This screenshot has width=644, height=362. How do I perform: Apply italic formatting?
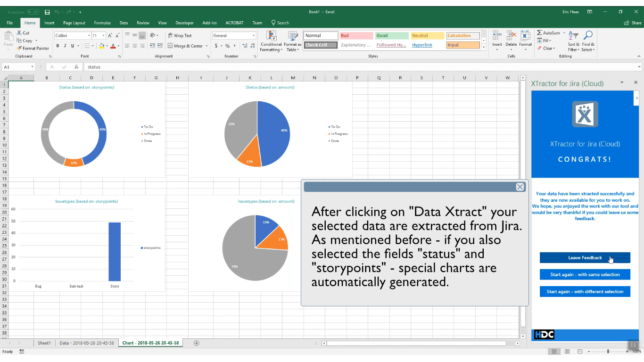coord(65,46)
